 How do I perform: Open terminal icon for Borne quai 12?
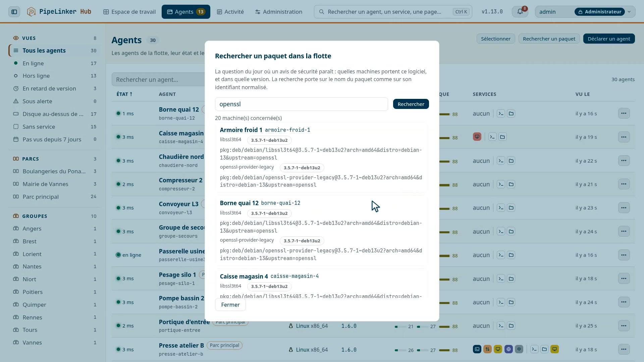(x=501, y=114)
